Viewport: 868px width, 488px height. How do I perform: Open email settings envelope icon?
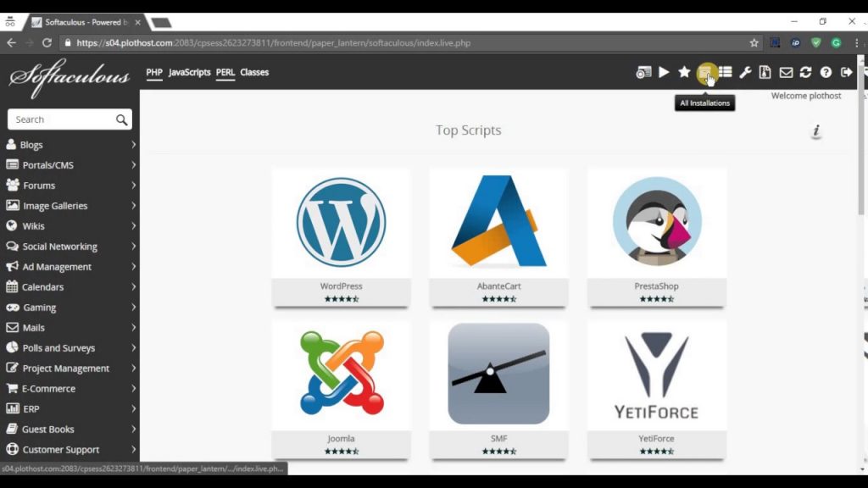pos(786,73)
